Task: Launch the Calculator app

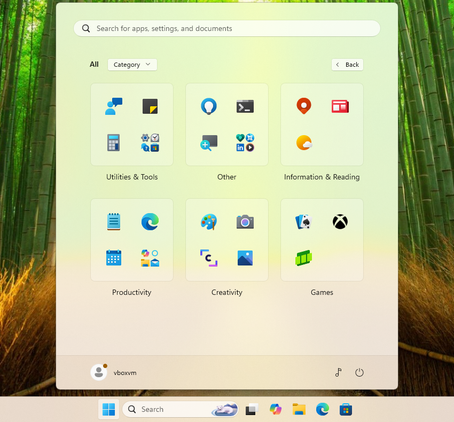Action: (x=114, y=143)
